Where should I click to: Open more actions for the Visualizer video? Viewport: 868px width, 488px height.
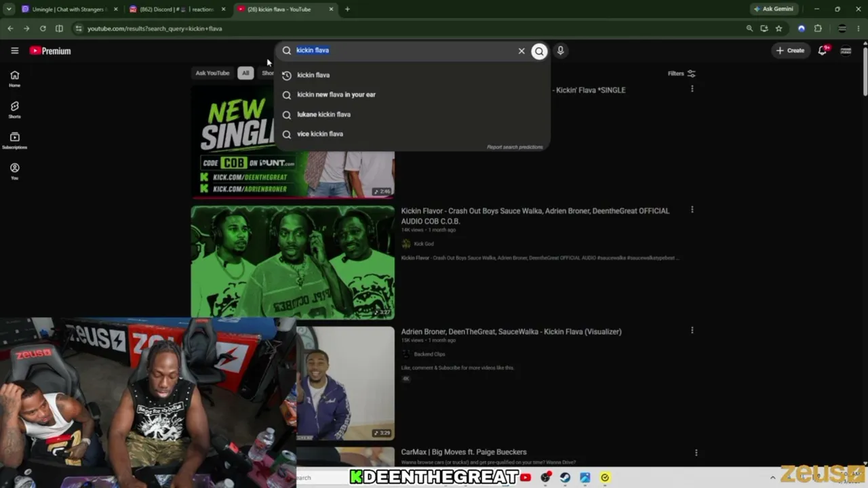[x=692, y=331]
